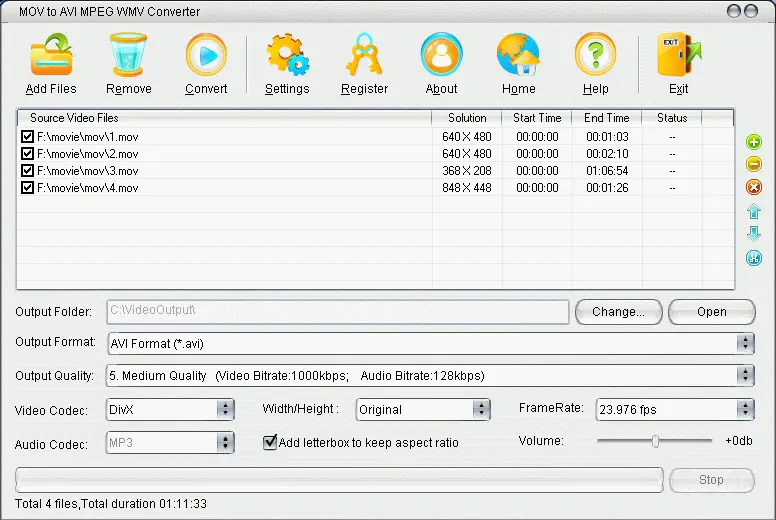This screenshot has height=520, width=776.
Task: Click the Volume slider handle
Action: click(x=655, y=441)
